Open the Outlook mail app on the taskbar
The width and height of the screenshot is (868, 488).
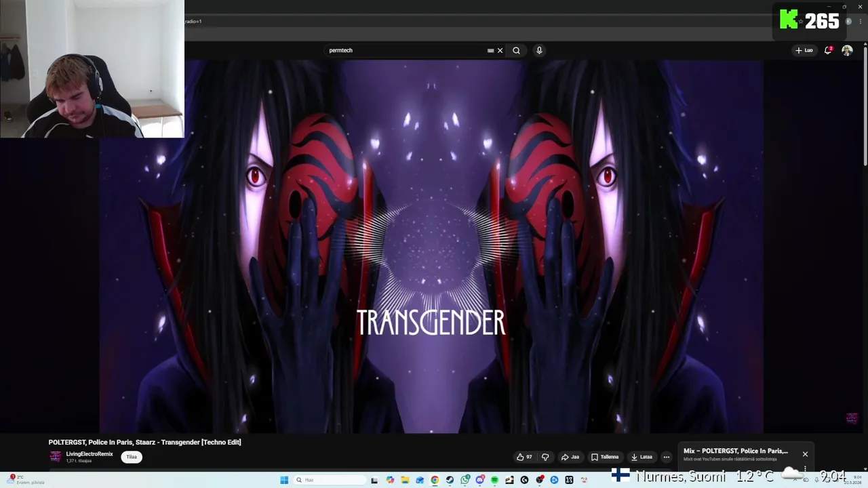pos(420,480)
